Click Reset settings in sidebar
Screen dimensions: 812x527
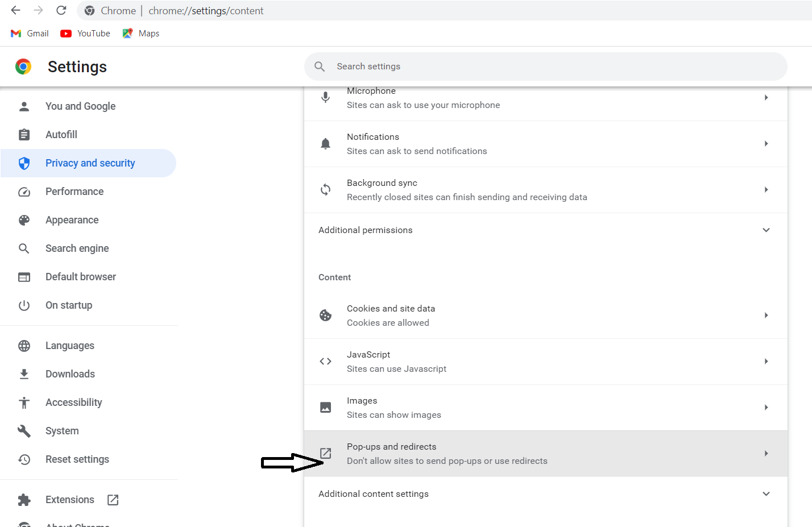pos(77,459)
